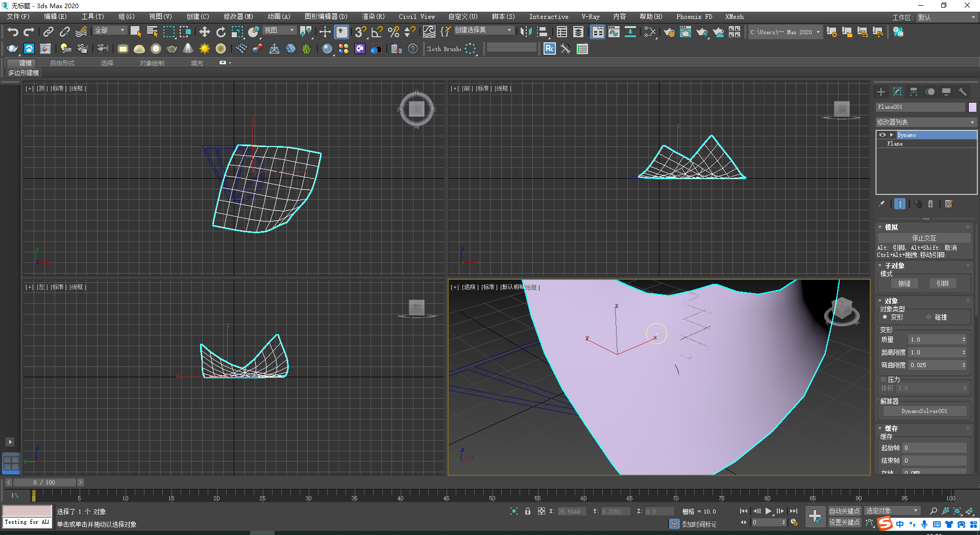Open the Curve Editor icon
The height and width of the screenshot is (535, 980).
613,32
